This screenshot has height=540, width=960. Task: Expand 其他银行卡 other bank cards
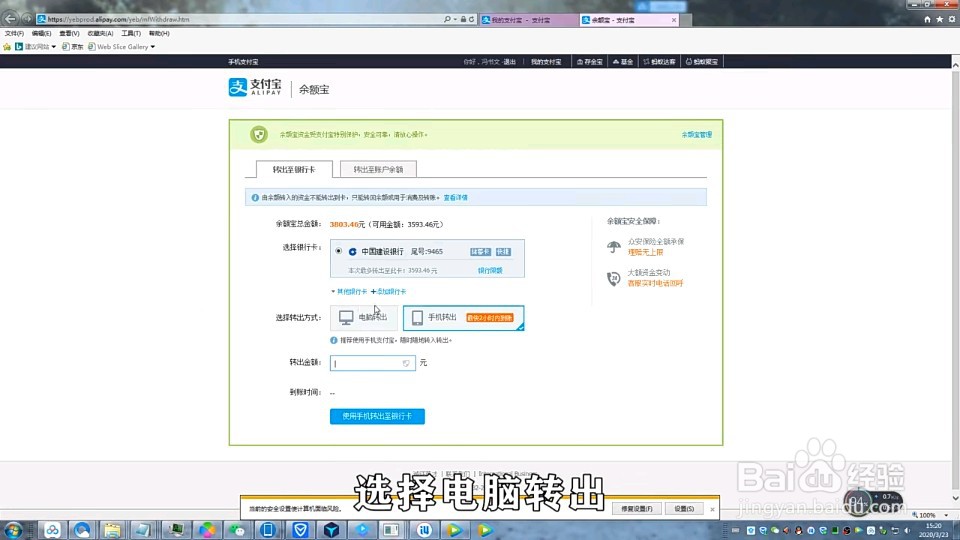point(349,291)
